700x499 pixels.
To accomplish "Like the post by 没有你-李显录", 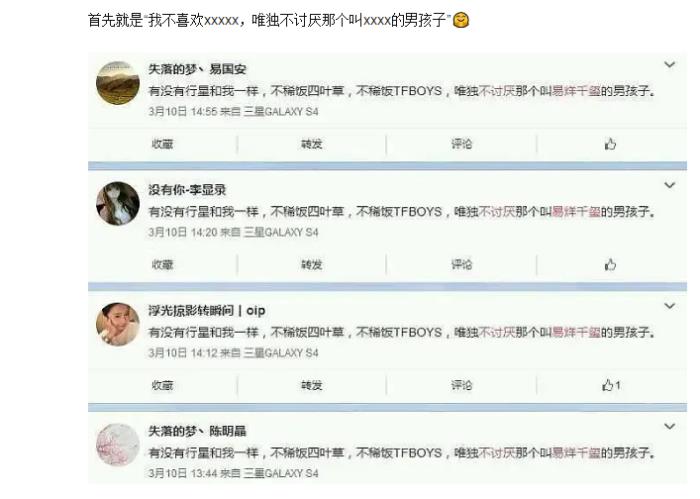I will pyautogui.click(x=610, y=265).
